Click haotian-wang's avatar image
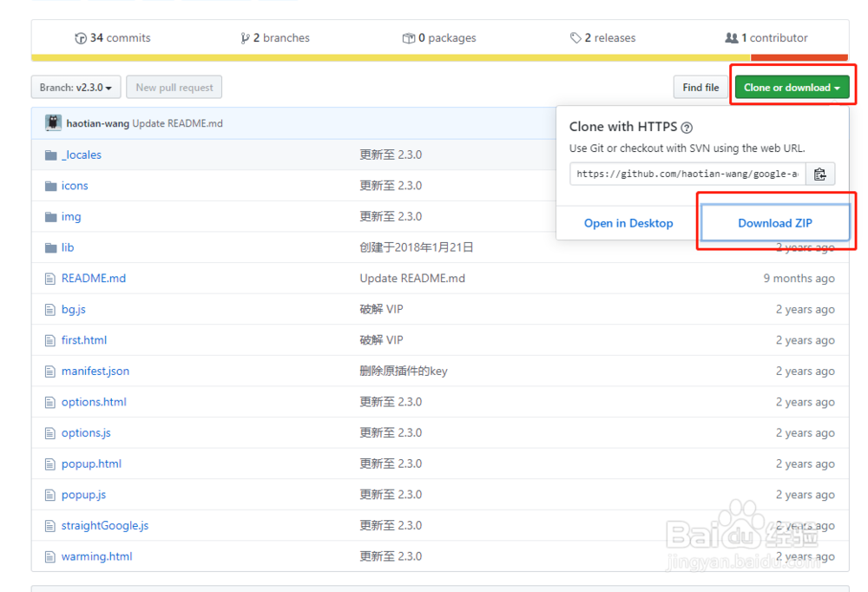 53,122
